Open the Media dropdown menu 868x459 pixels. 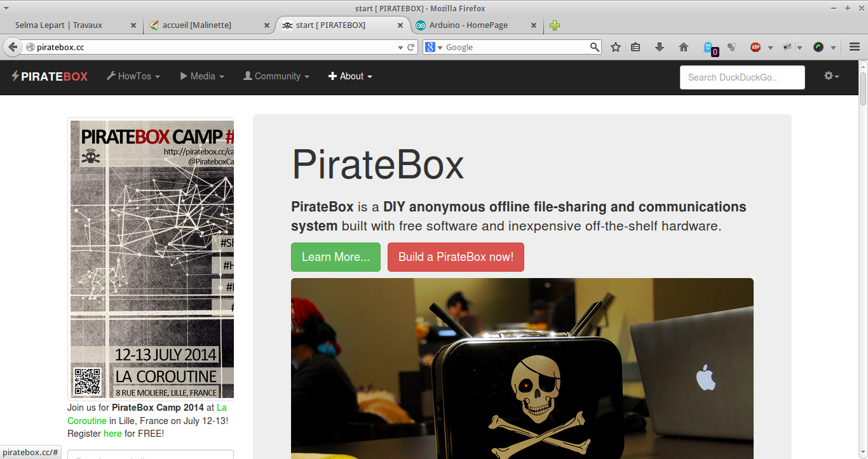coord(202,76)
